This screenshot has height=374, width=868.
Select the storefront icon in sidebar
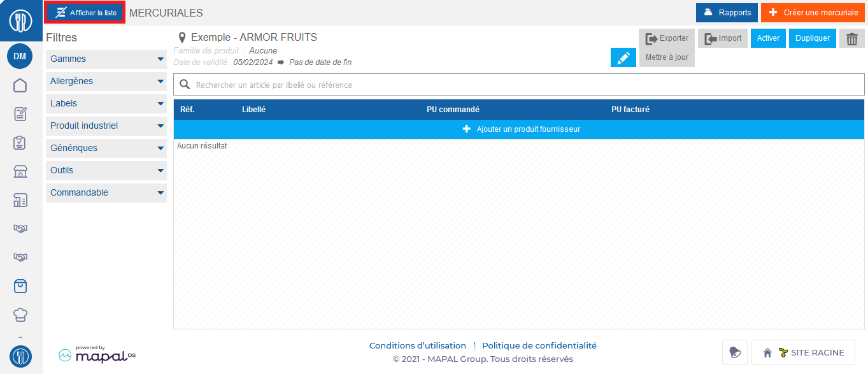pyautogui.click(x=20, y=171)
